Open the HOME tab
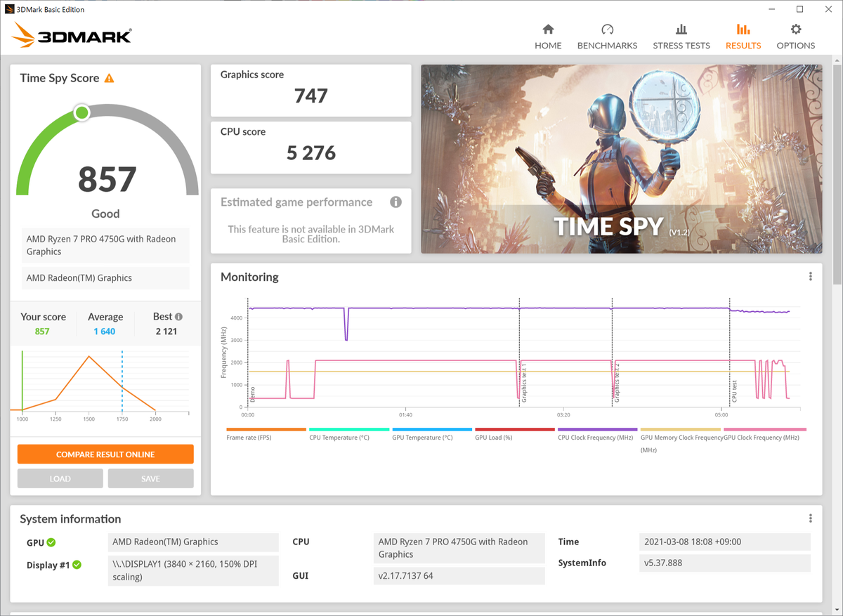Image resolution: width=843 pixels, height=616 pixels. 548,37
